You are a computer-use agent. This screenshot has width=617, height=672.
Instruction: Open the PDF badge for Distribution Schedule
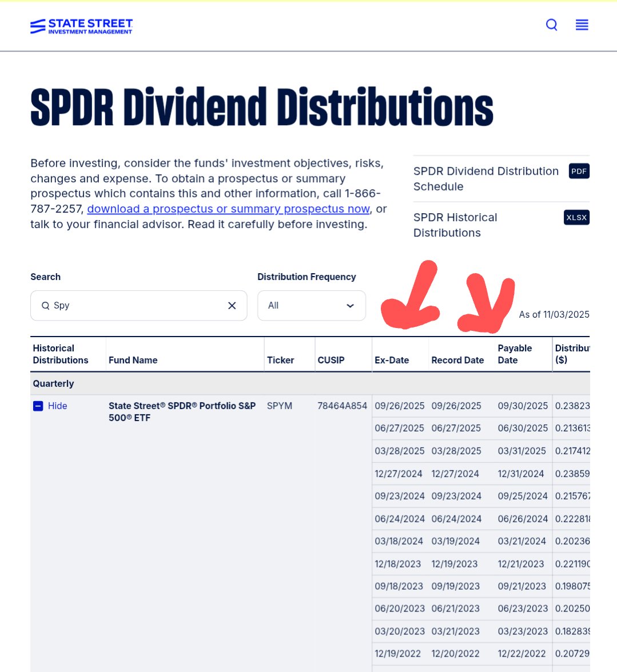579,171
